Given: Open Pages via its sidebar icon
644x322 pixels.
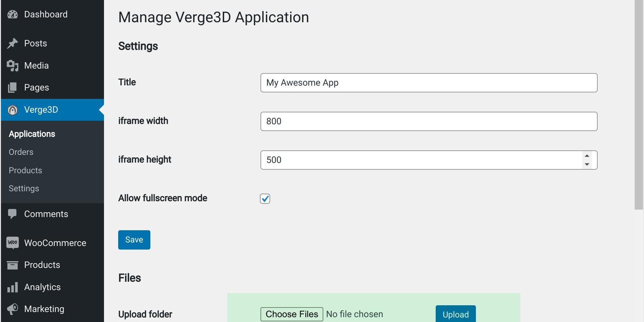Looking at the screenshot, I should (13, 87).
